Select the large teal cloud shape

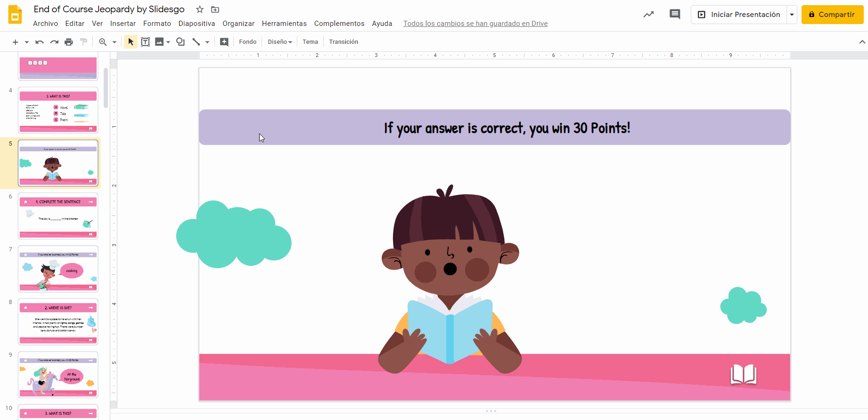tap(234, 234)
